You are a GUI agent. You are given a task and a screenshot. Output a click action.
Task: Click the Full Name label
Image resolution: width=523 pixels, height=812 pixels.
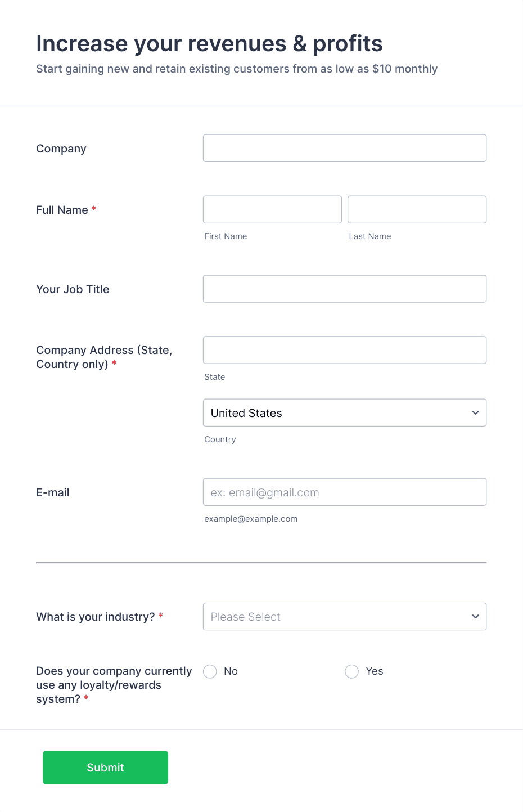coord(62,210)
